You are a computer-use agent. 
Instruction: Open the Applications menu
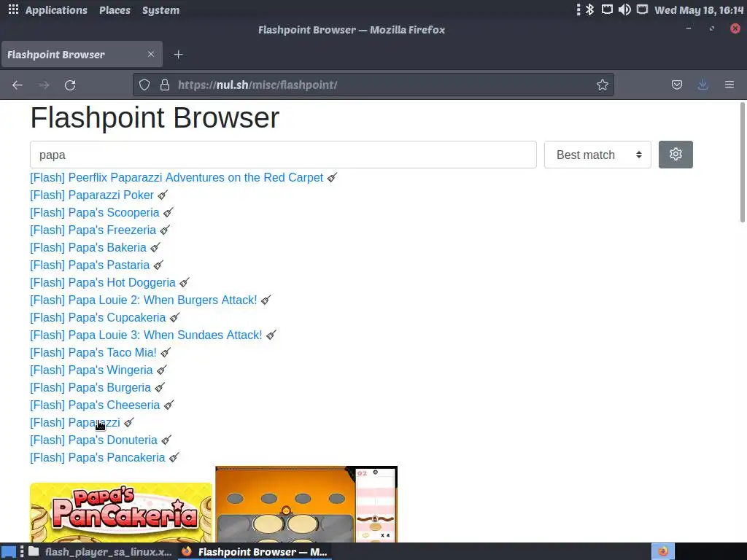[56, 10]
